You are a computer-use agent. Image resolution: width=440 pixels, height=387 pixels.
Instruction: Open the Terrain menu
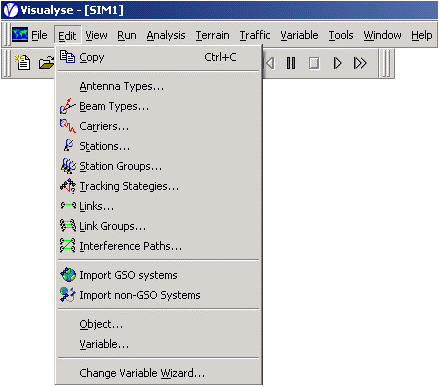click(213, 35)
